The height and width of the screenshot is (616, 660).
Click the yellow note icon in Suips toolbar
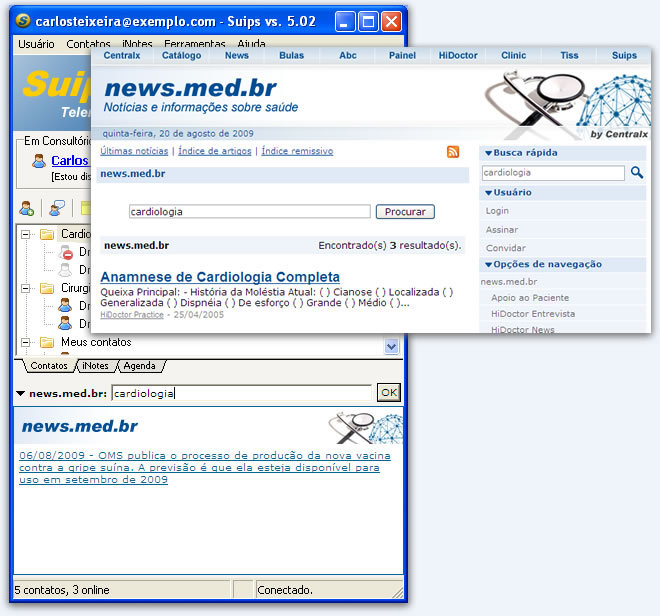click(x=85, y=208)
